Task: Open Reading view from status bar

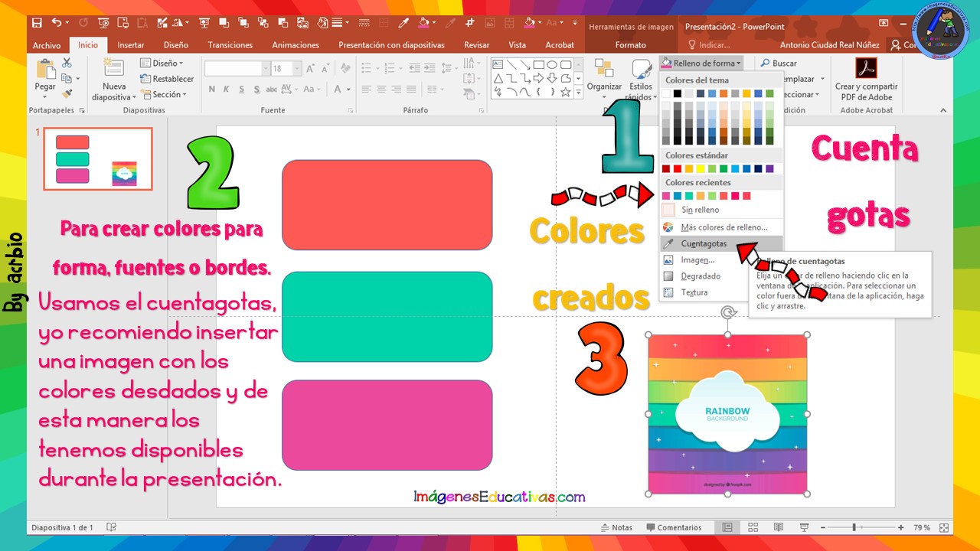Action: coord(779,527)
